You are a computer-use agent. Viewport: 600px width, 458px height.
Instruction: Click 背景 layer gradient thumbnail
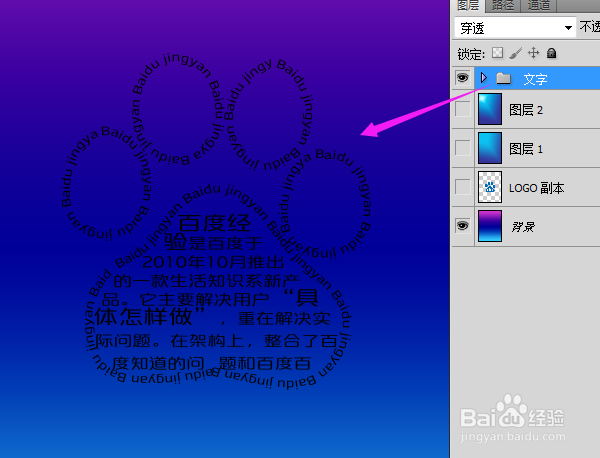pos(490,226)
